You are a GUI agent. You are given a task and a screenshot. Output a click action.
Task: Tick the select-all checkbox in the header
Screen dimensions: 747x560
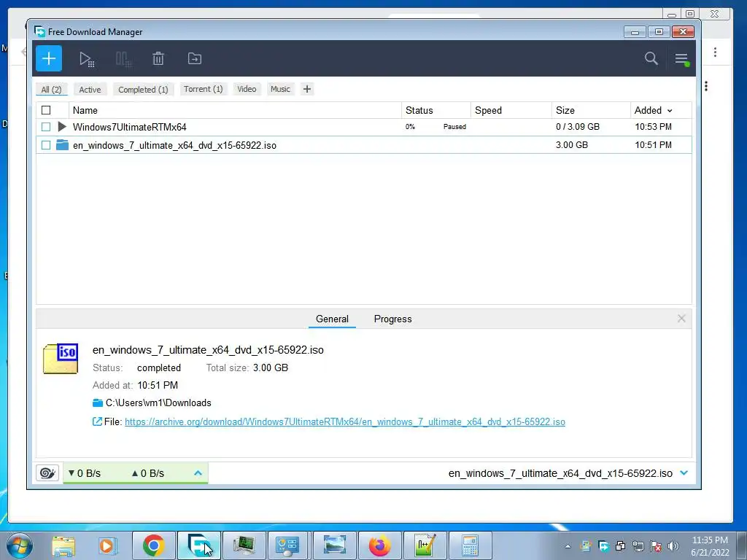pyautogui.click(x=46, y=111)
